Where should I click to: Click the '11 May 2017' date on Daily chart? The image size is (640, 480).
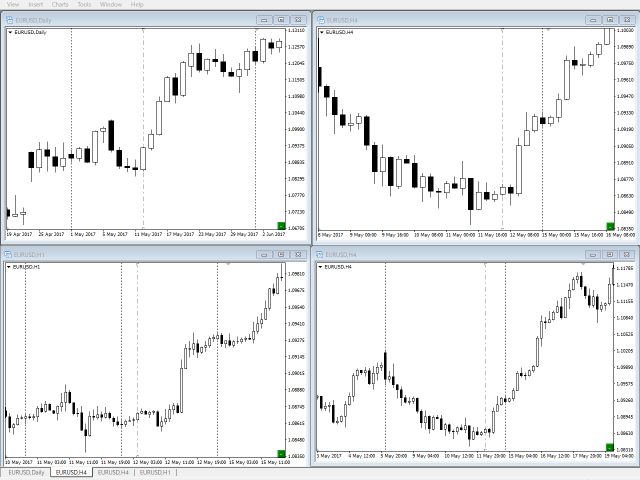(148, 234)
